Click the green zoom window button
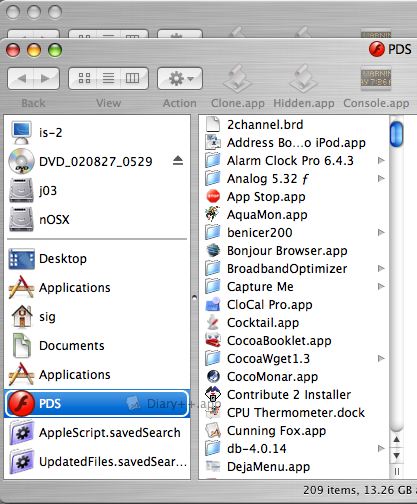417x504 pixels. point(55,50)
